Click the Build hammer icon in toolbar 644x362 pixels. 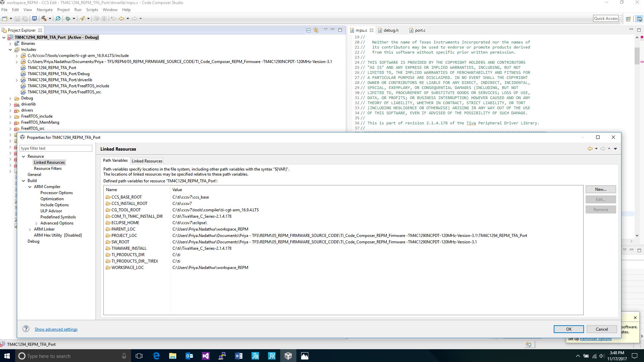tap(44, 19)
